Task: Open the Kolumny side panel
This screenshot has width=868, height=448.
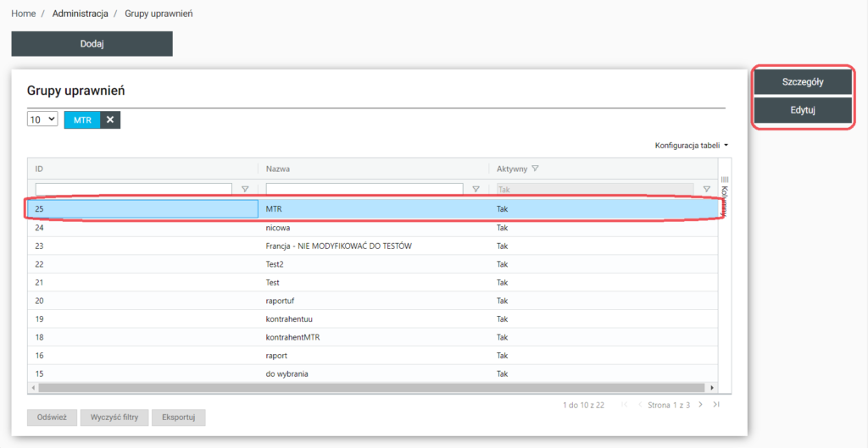Action: (725, 193)
